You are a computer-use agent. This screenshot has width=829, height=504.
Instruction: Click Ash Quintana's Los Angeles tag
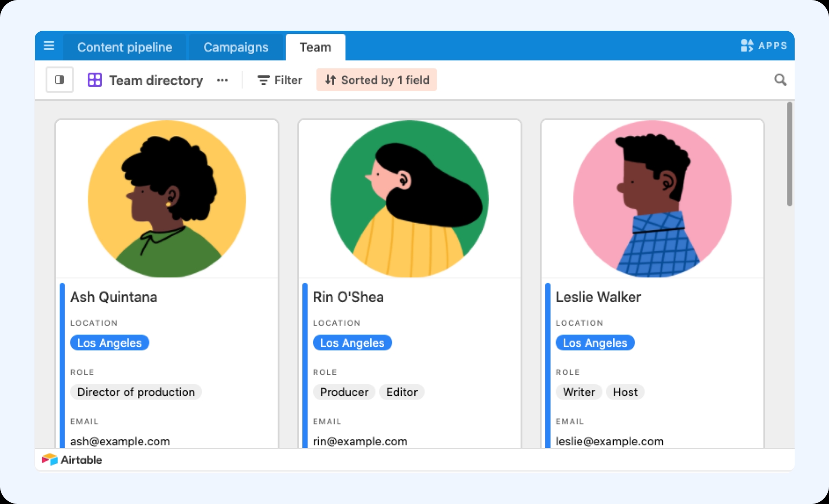click(x=109, y=343)
